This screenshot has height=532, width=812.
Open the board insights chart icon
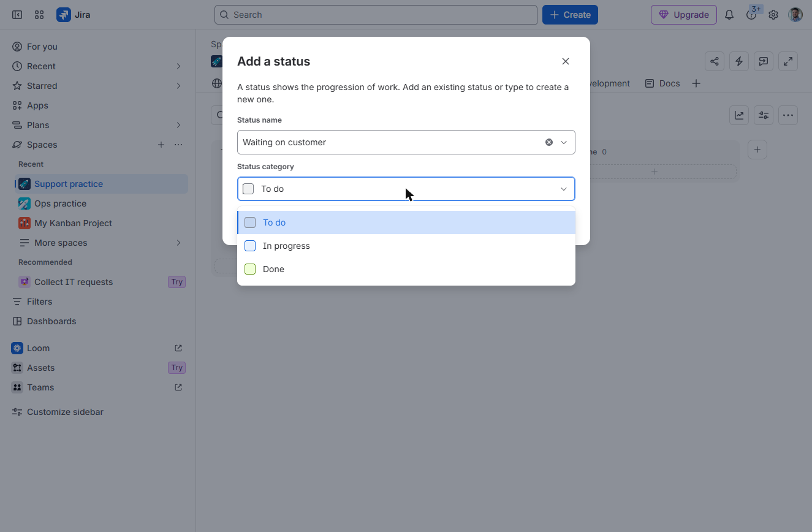[739, 115]
